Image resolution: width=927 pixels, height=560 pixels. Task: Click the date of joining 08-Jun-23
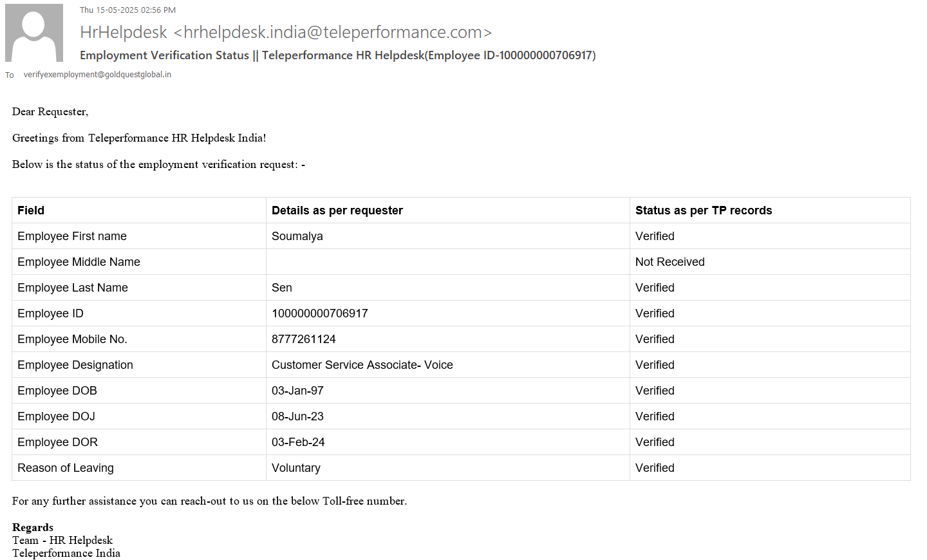297,416
